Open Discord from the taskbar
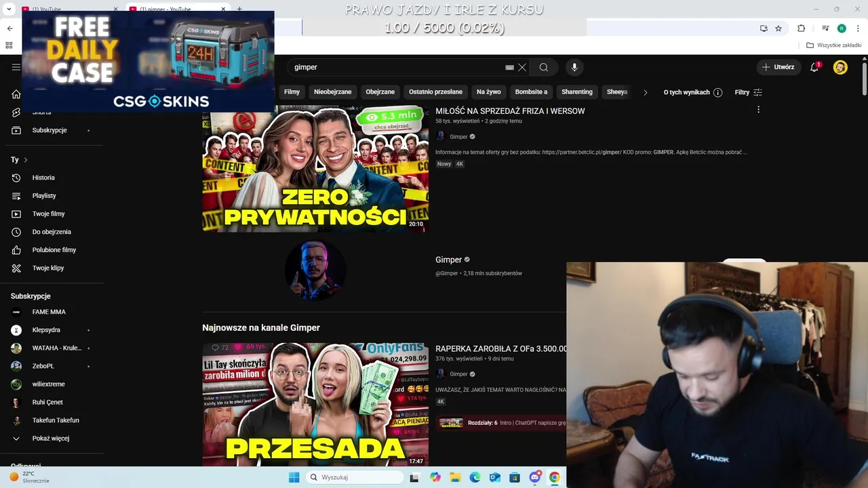 click(535, 477)
